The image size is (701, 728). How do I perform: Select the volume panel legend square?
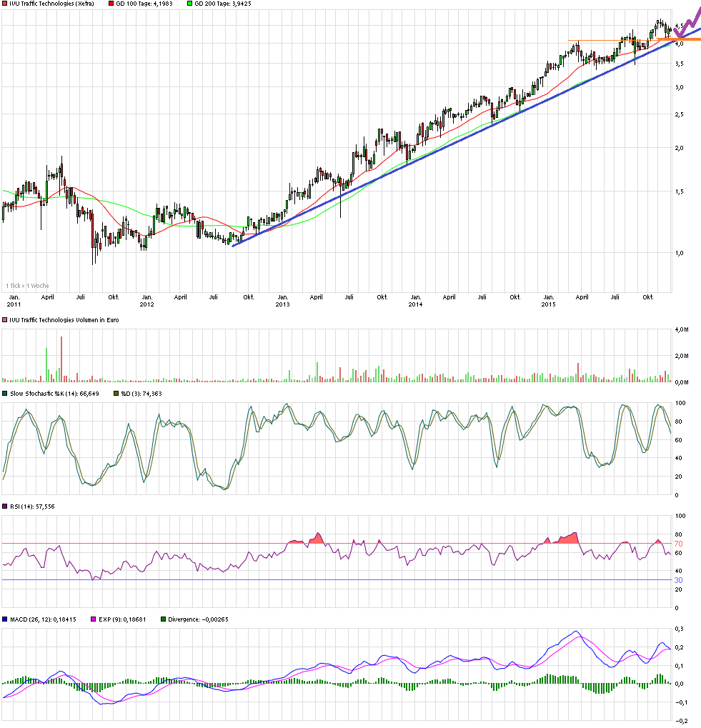pyautogui.click(x=5, y=320)
